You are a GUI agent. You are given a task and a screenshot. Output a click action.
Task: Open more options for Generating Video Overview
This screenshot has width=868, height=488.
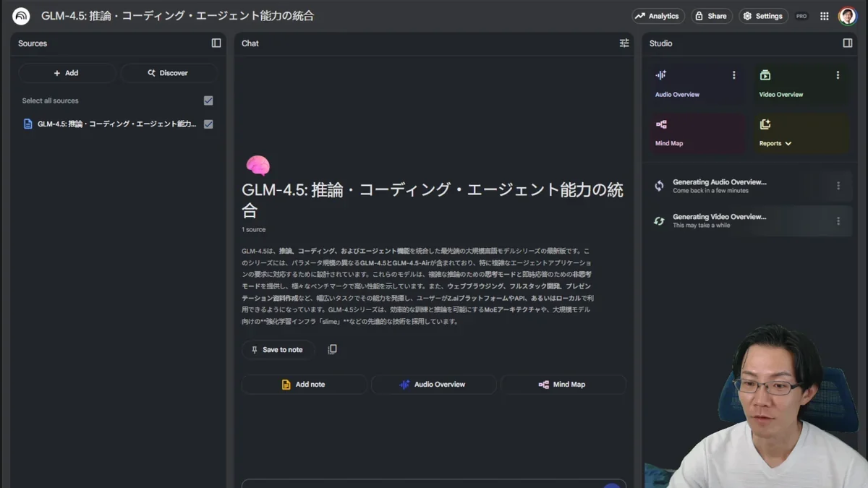[838, 221]
